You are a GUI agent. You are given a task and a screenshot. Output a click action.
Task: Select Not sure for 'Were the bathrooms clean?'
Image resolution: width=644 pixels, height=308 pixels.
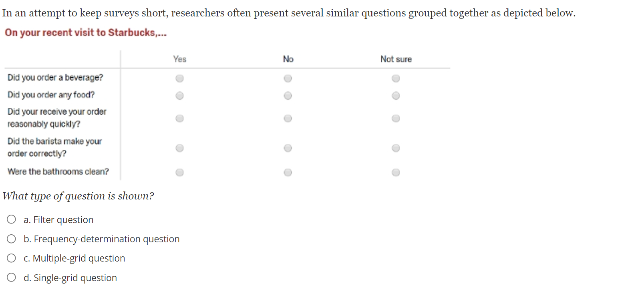(x=396, y=173)
